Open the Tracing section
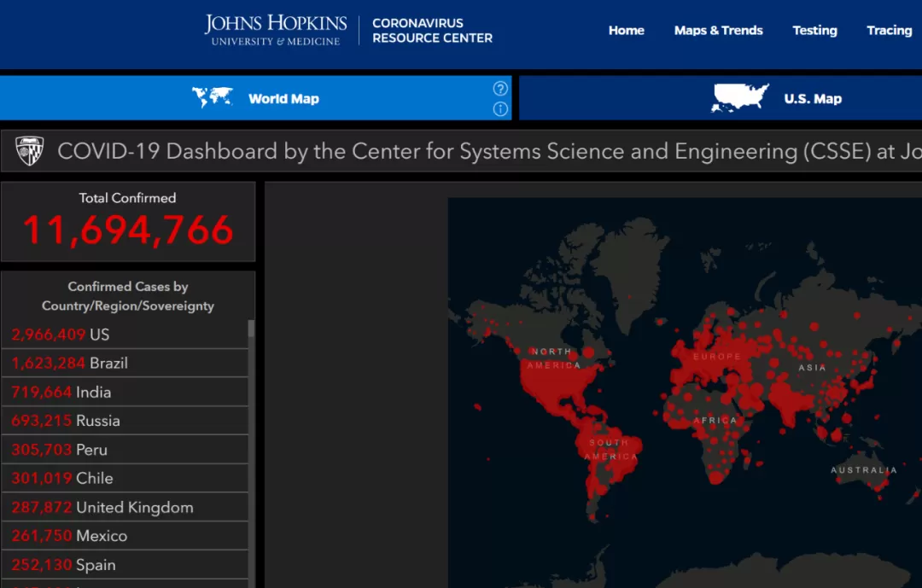The image size is (922, 588). click(889, 30)
